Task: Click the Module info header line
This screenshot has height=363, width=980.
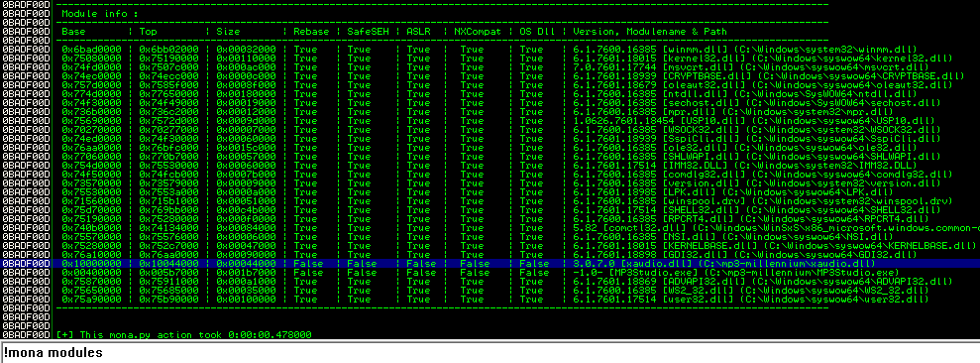Action: pyautogui.click(x=490, y=13)
